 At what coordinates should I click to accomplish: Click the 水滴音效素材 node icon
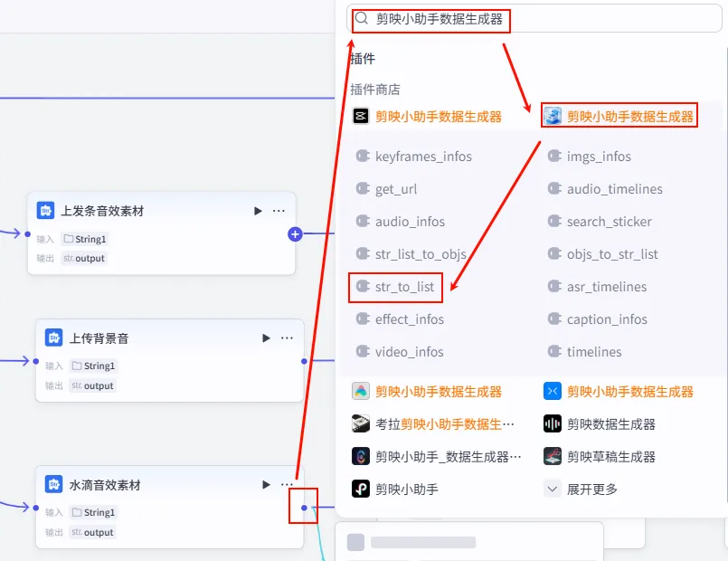point(54,484)
